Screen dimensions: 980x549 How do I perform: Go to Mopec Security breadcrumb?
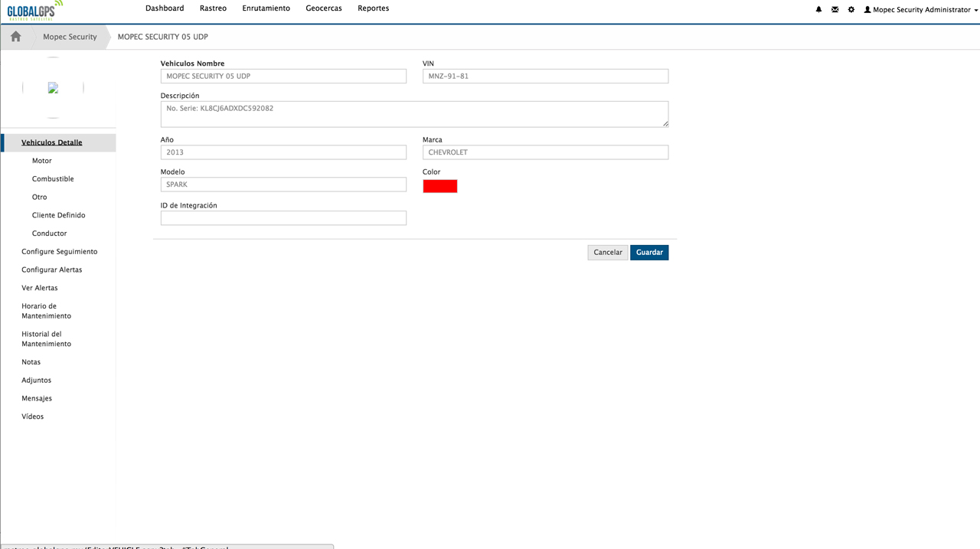70,37
